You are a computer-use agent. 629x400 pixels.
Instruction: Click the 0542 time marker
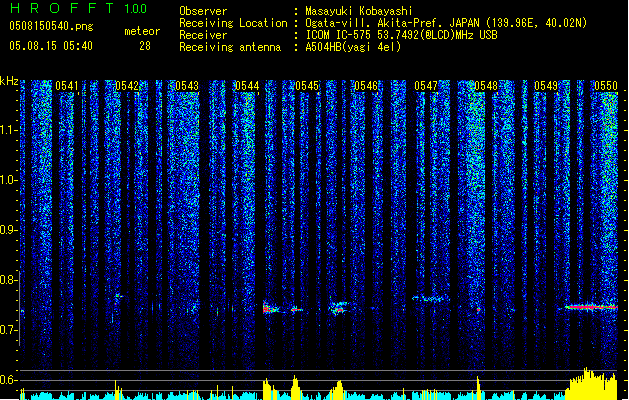127,86
